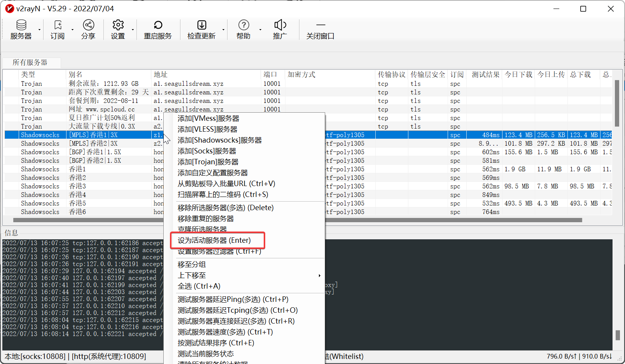Select row [BGP]香港1|1.5X

point(308,152)
